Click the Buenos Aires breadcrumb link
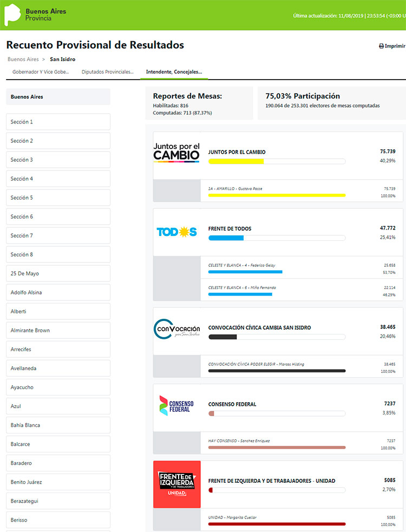The image size is (406, 532). pos(23,59)
